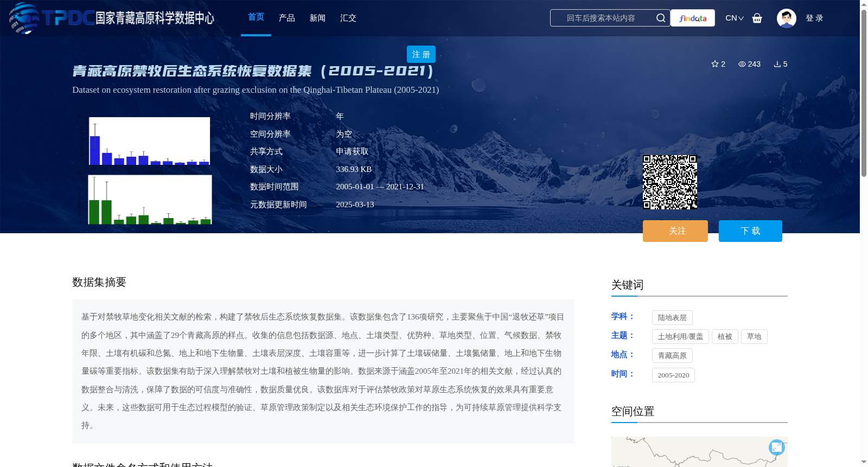Click the download count icon

click(777, 64)
